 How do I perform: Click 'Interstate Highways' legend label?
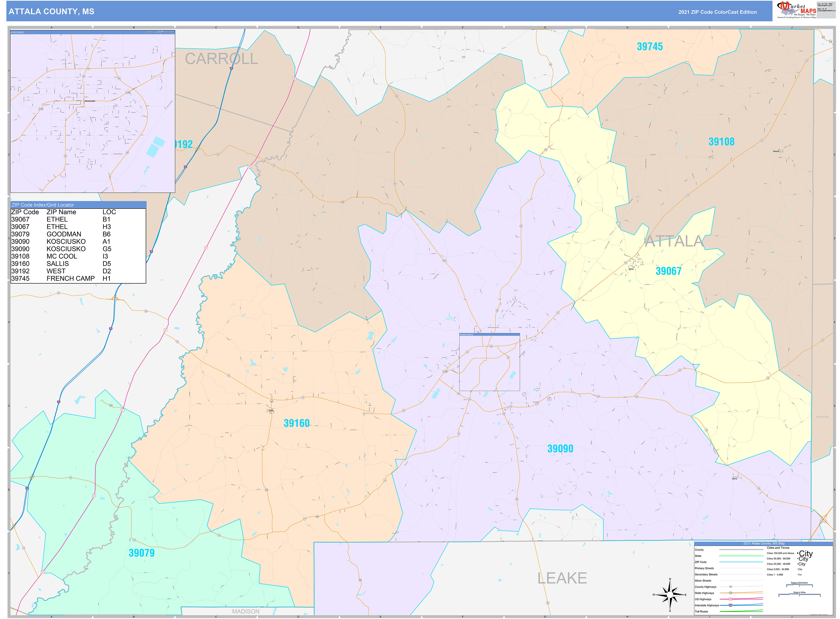point(707,605)
